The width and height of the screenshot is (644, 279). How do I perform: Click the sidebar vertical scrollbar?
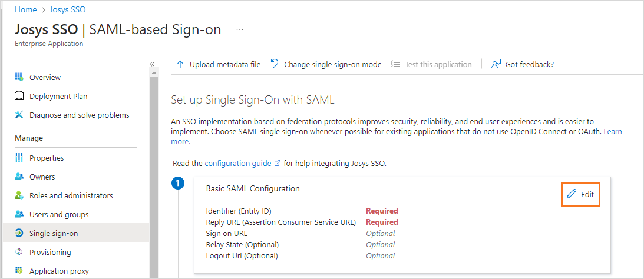coord(154,177)
